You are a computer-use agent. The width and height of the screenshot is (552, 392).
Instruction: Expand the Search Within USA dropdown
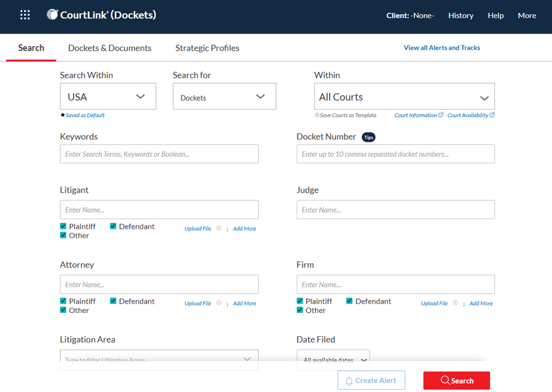(x=108, y=97)
